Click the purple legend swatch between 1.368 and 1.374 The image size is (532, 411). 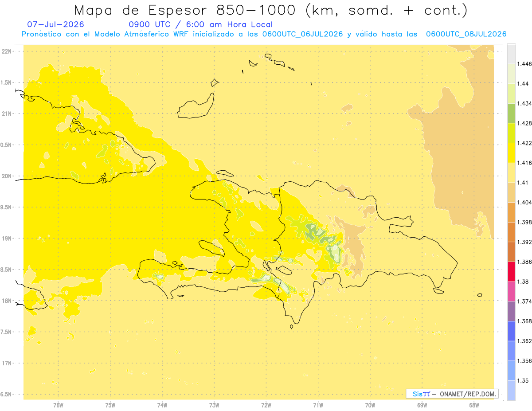point(511,311)
